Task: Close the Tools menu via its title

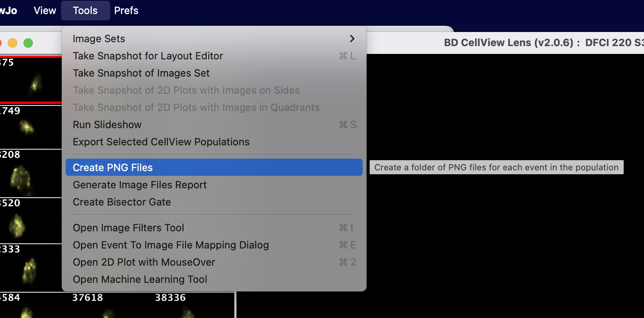Action: click(x=85, y=11)
